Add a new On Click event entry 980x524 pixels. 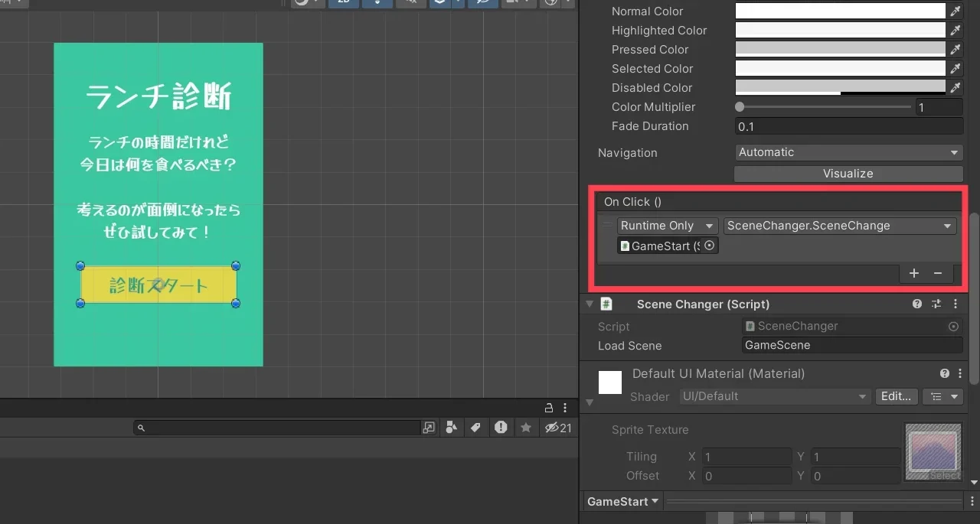(x=914, y=273)
